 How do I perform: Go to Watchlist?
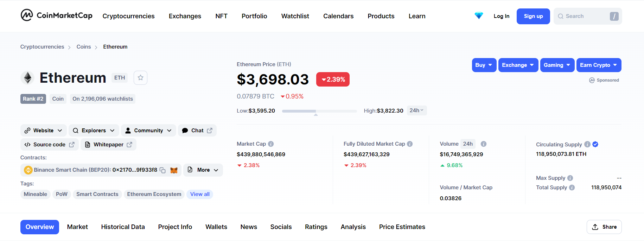tap(295, 16)
